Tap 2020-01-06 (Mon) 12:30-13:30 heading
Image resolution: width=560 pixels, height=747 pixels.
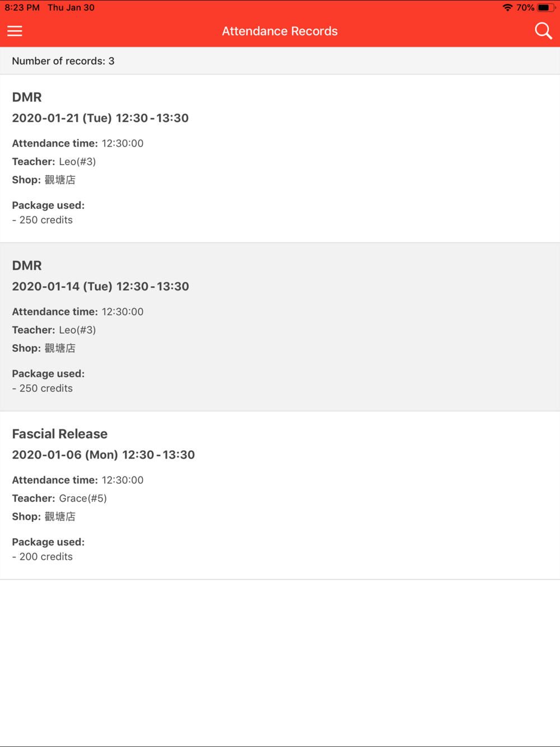click(104, 455)
